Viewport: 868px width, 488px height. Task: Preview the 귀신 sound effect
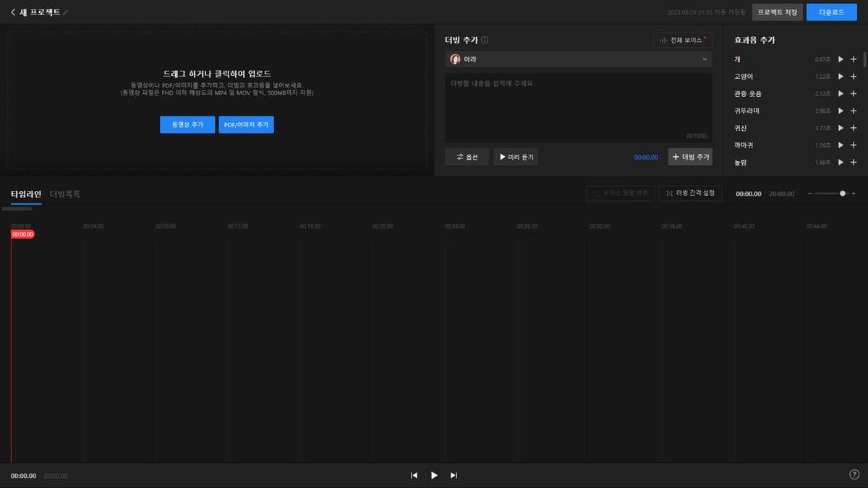(x=841, y=128)
